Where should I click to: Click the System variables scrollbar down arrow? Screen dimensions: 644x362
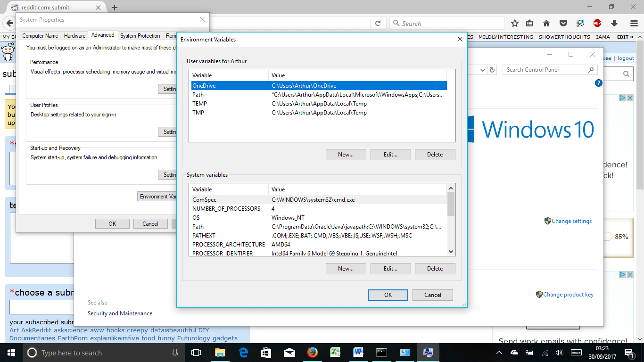451,252
